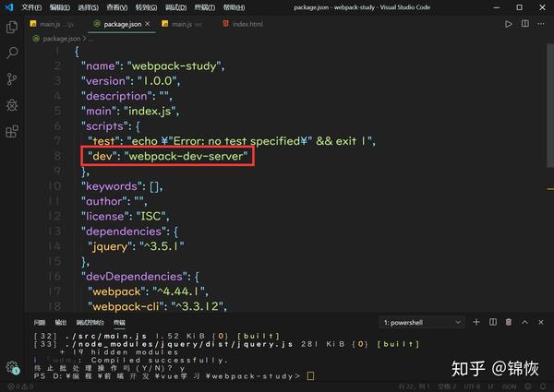Open the feedback smiley in status bar

(x=528, y=386)
